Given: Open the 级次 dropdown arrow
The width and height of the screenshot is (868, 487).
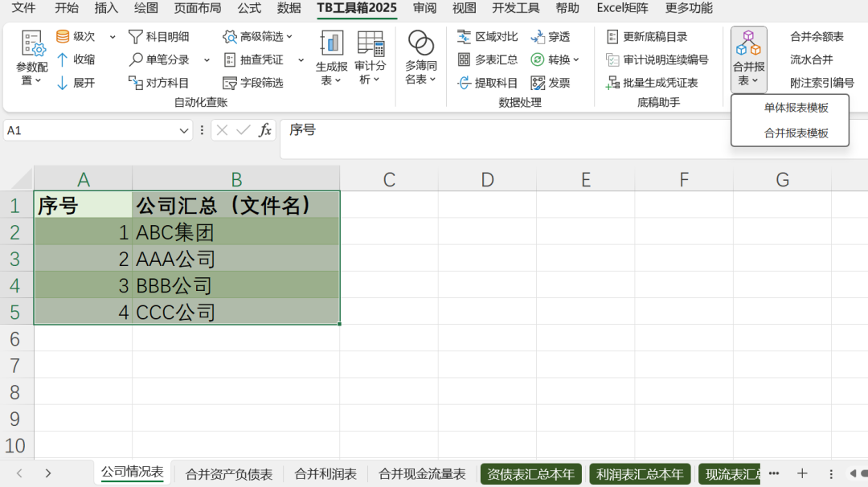Looking at the screenshot, I should 112,35.
